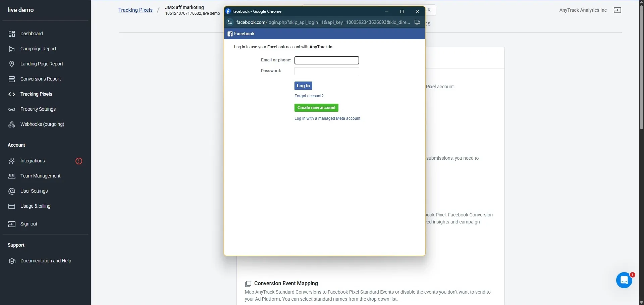The height and width of the screenshot is (305, 644).
Task: Click the Conversion Event Mapping heading
Action: click(286, 284)
